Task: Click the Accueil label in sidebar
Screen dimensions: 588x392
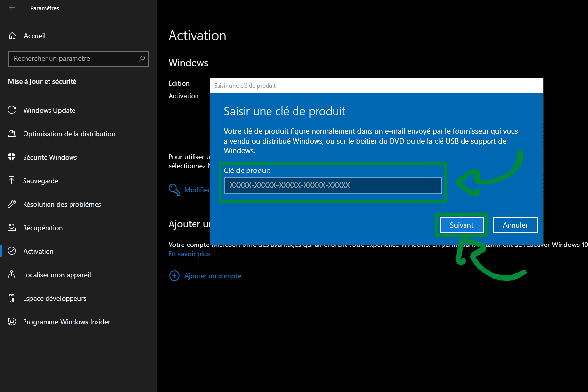Action: pyautogui.click(x=34, y=36)
